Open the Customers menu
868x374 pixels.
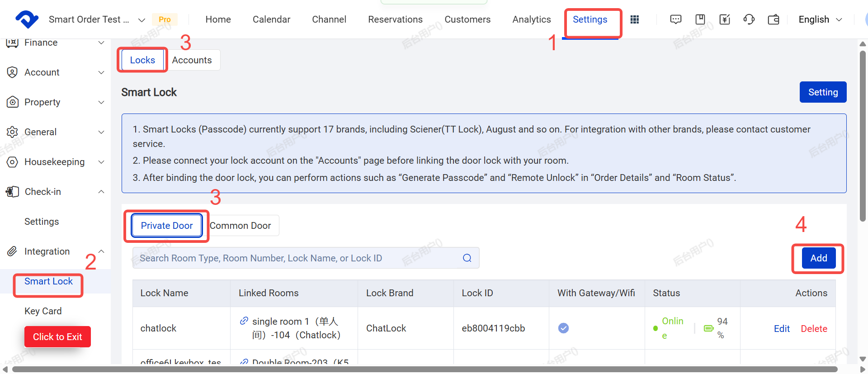467,19
